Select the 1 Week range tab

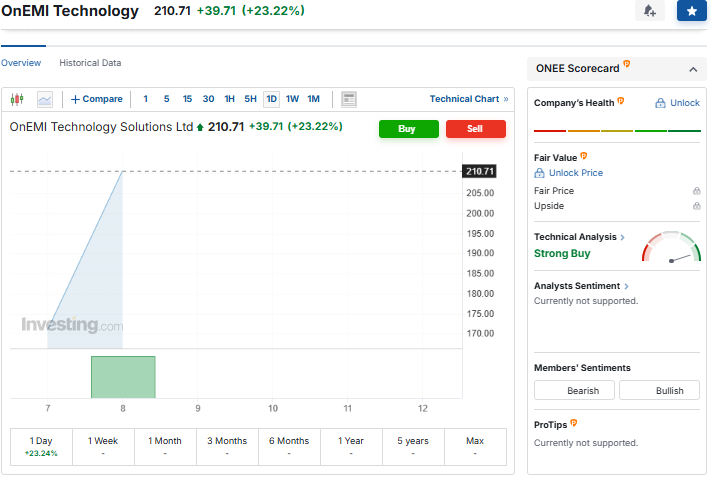(x=103, y=447)
